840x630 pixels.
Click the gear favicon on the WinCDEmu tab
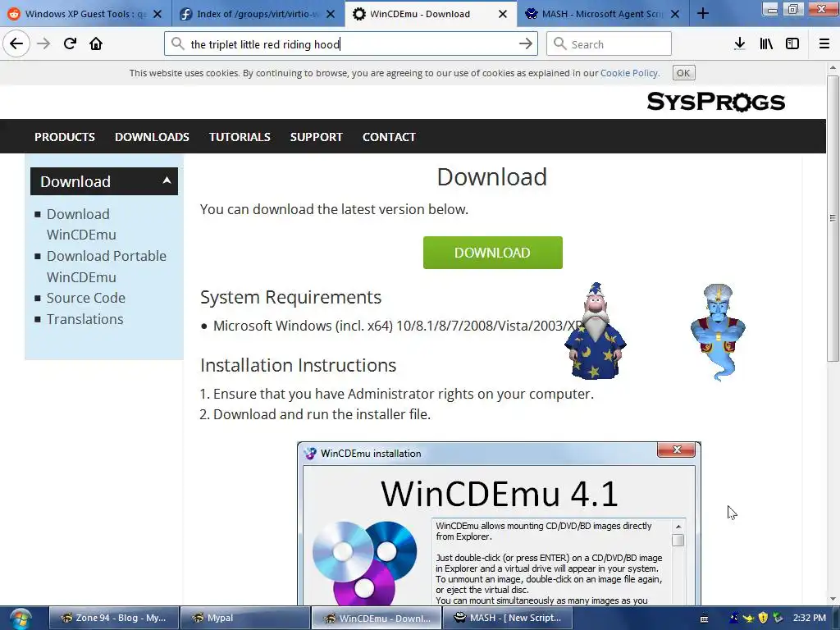[359, 14]
